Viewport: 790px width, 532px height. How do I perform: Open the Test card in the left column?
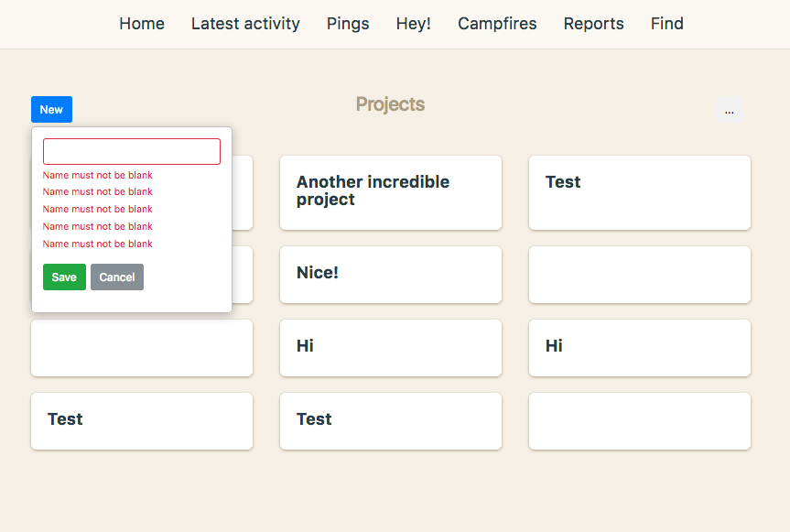[142, 420]
